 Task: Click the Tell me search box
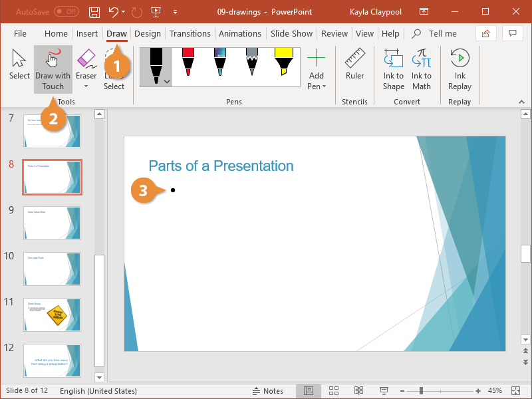click(434, 34)
